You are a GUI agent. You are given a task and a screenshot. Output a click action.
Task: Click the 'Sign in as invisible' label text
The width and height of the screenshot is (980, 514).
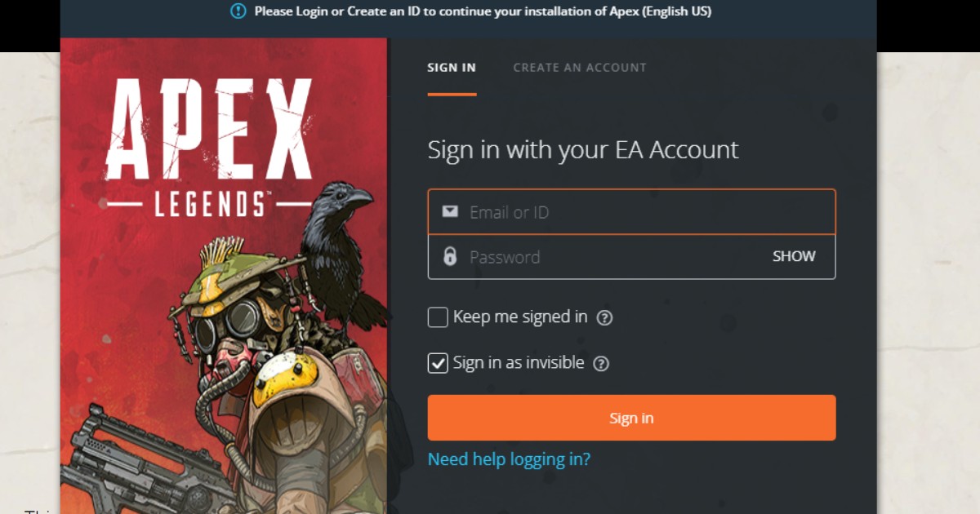pos(519,362)
